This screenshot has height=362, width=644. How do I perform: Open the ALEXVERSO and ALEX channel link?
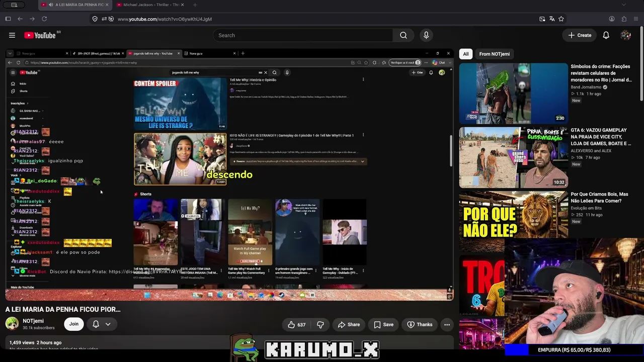point(591,151)
